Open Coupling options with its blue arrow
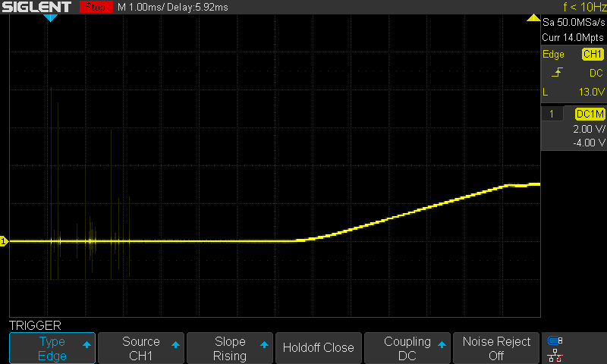 coord(442,344)
